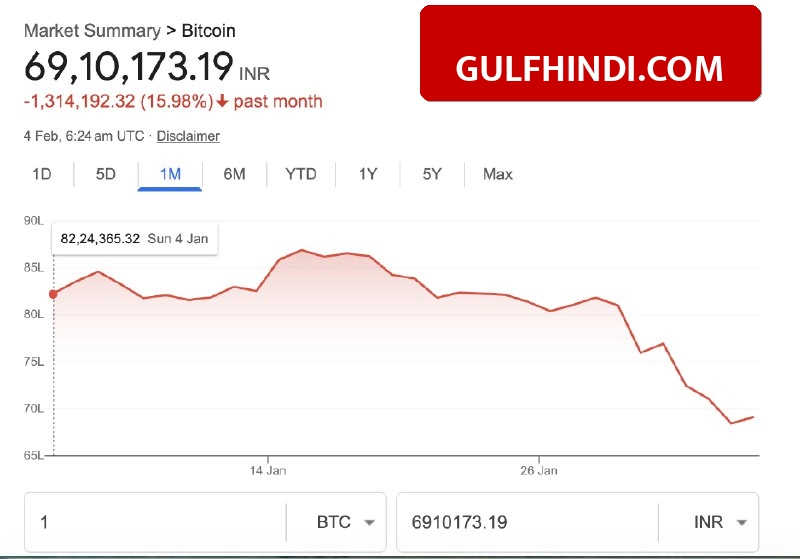Expand the BTC currency dropdown arrow
800x559 pixels.
[x=369, y=522]
